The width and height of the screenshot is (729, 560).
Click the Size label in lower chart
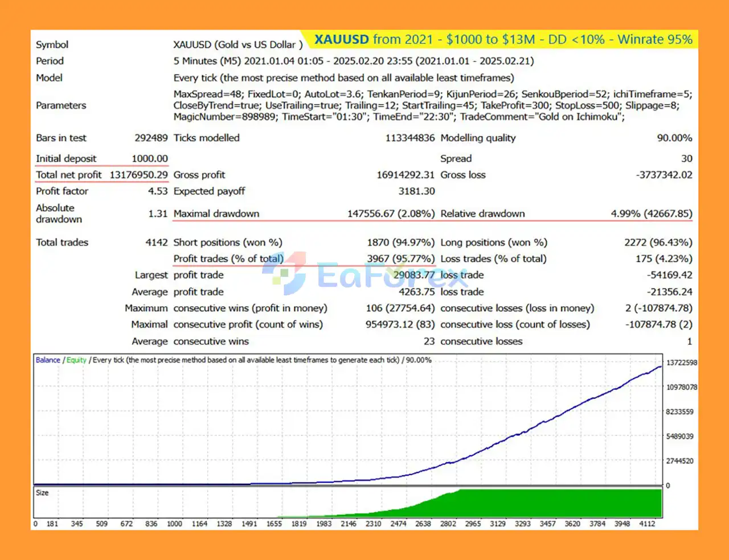(x=42, y=493)
